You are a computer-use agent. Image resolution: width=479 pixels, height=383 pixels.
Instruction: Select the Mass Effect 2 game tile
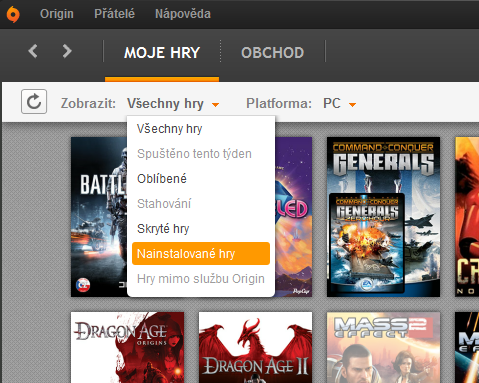tap(383, 347)
